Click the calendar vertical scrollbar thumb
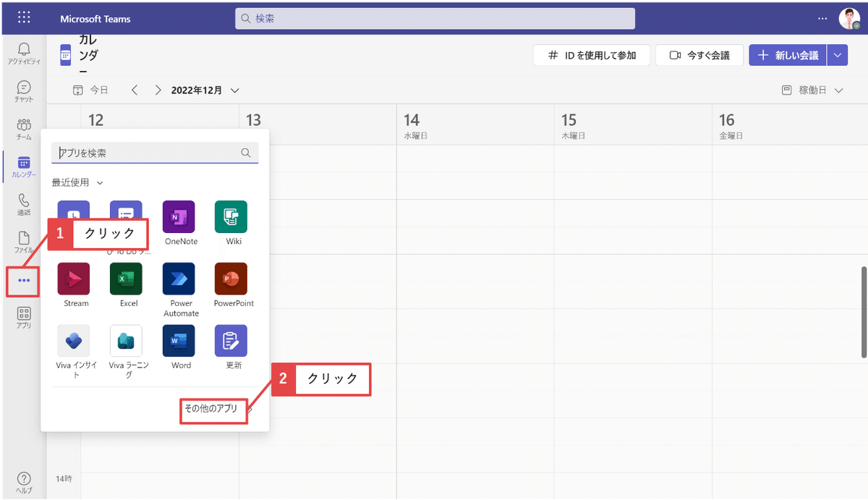868x500 pixels. tap(864, 312)
